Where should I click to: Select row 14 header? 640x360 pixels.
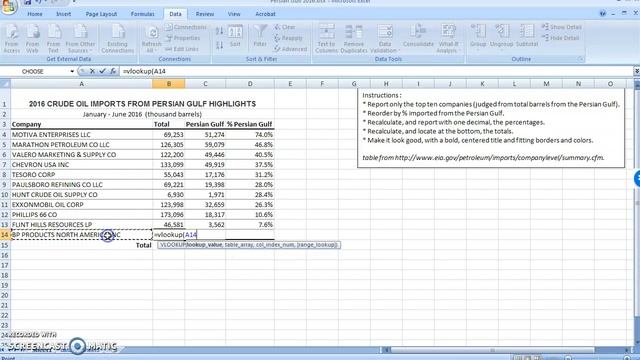[5, 235]
